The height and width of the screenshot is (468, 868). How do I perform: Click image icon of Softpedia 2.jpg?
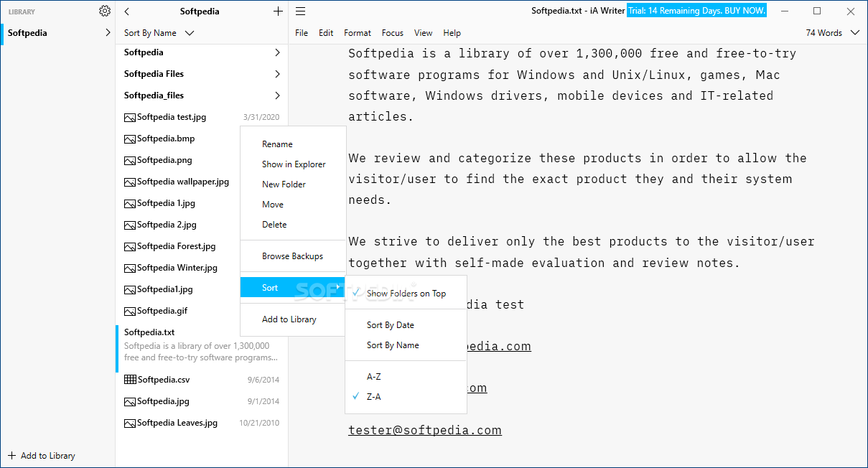tap(130, 225)
